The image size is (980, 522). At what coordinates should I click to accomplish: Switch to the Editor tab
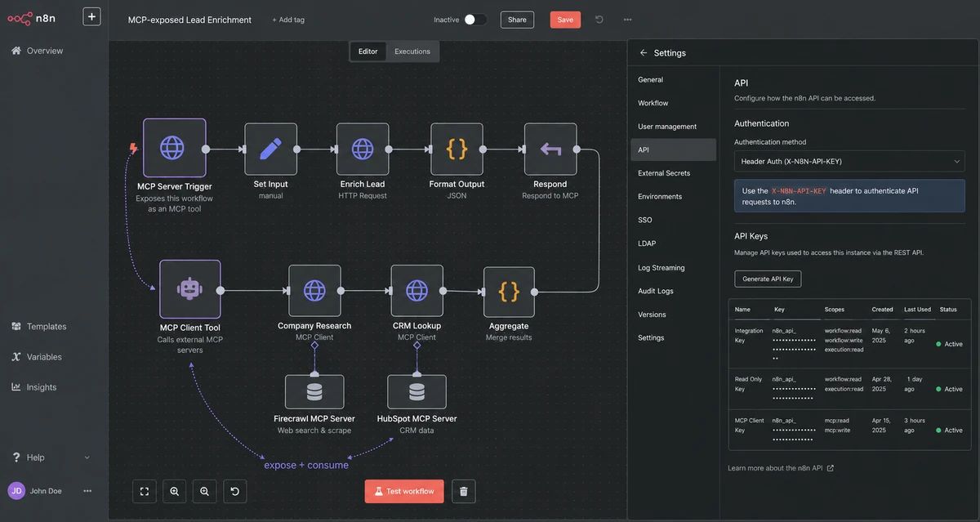368,51
